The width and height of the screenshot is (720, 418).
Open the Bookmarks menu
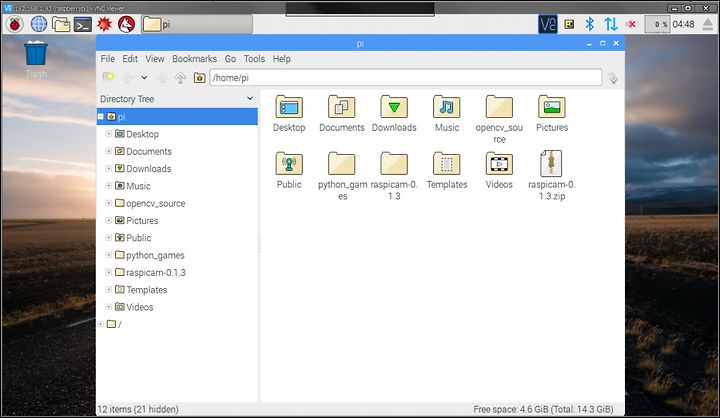[x=194, y=59]
